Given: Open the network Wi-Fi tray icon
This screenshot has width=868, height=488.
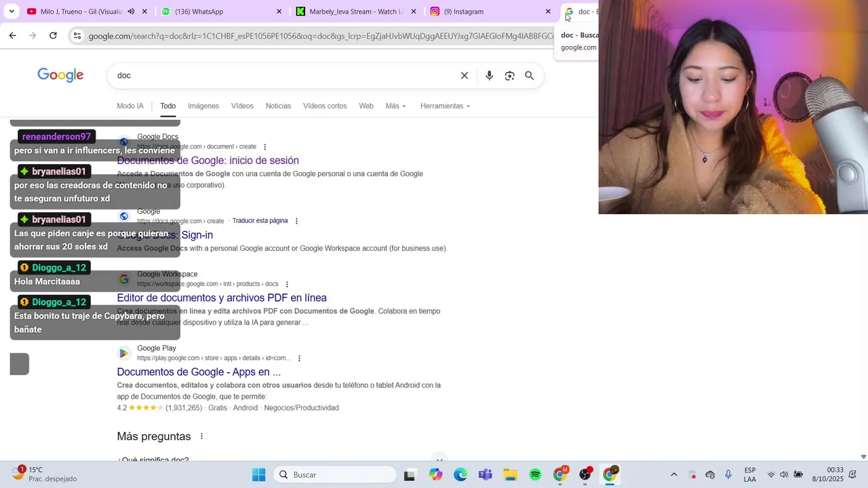Looking at the screenshot, I should coord(771,474).
